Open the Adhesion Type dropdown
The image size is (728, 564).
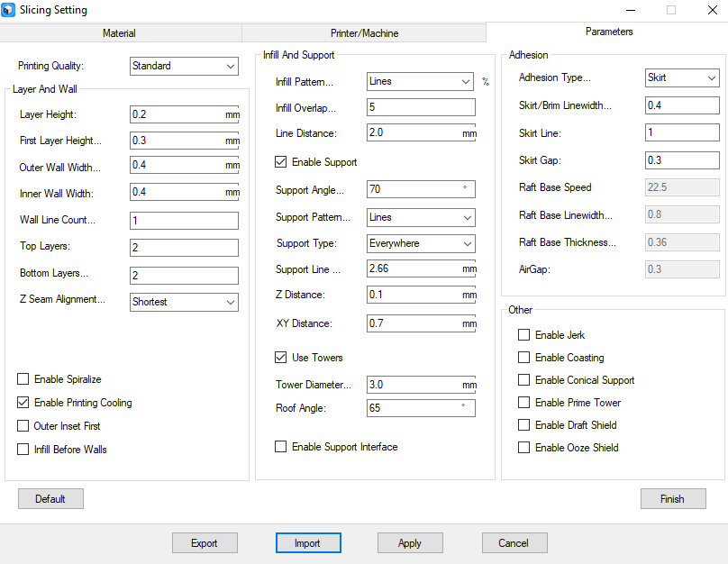[x=682, y=77]
